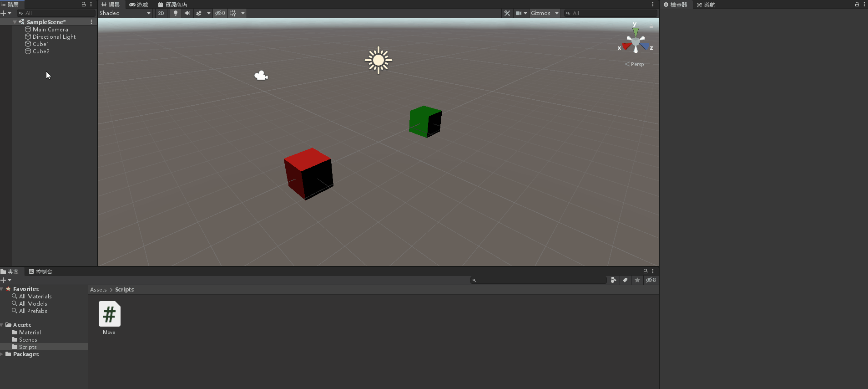Toggle scene audio with the speaker icon

187,13
